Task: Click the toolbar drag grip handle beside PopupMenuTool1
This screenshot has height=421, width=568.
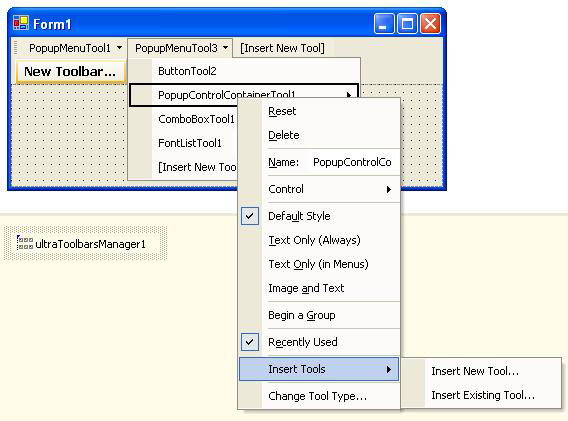Action: coord(16,48)
